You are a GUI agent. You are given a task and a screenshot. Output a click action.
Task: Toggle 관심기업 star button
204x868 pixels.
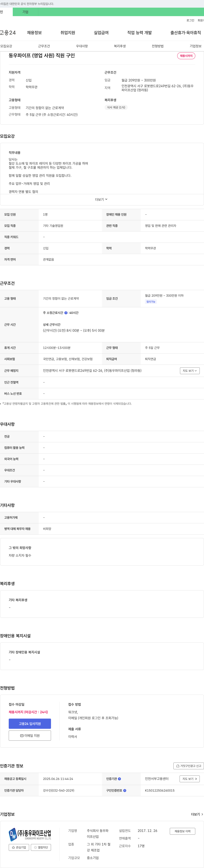(19, 847)
